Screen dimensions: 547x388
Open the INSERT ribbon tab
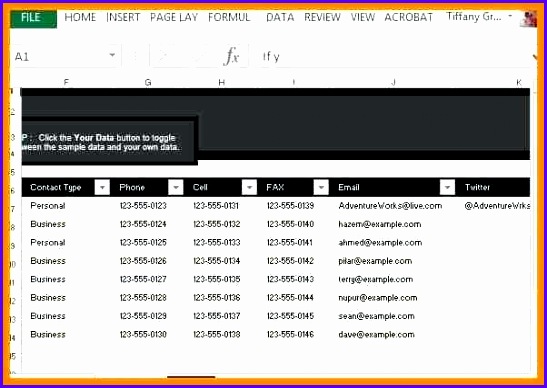click(x=123, y=17)
